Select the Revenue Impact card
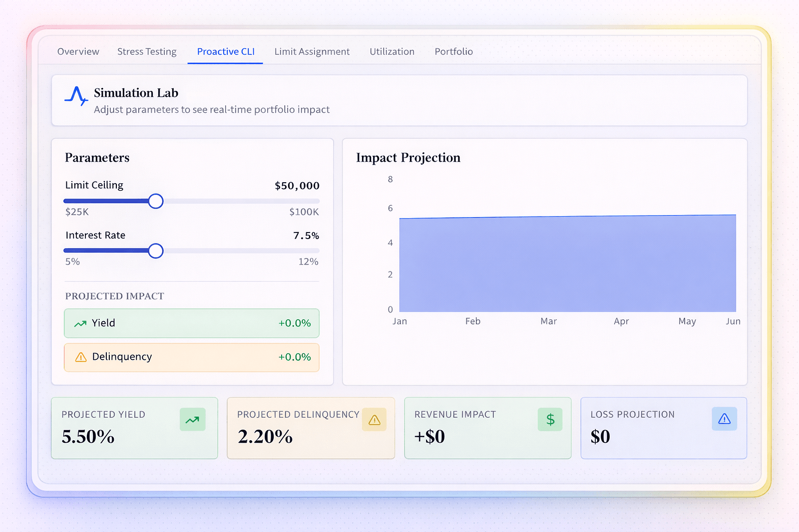Screen dimensions: 799x532 click(487, 428)
